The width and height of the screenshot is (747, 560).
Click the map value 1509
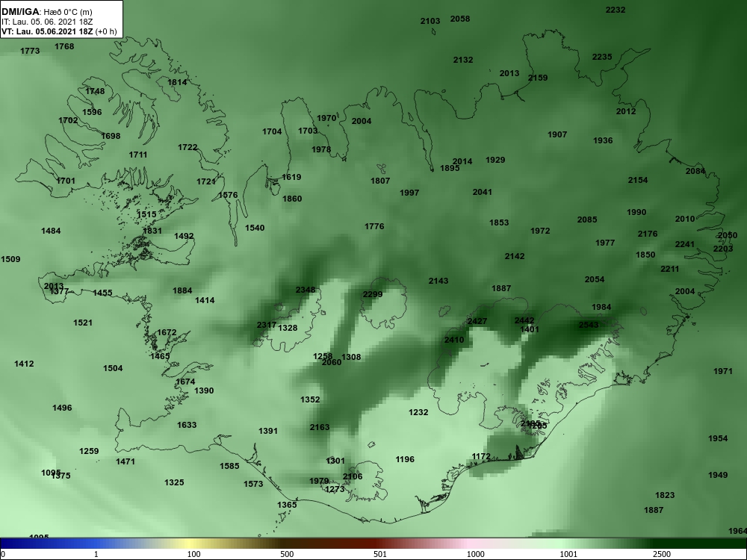coord(10,260)
